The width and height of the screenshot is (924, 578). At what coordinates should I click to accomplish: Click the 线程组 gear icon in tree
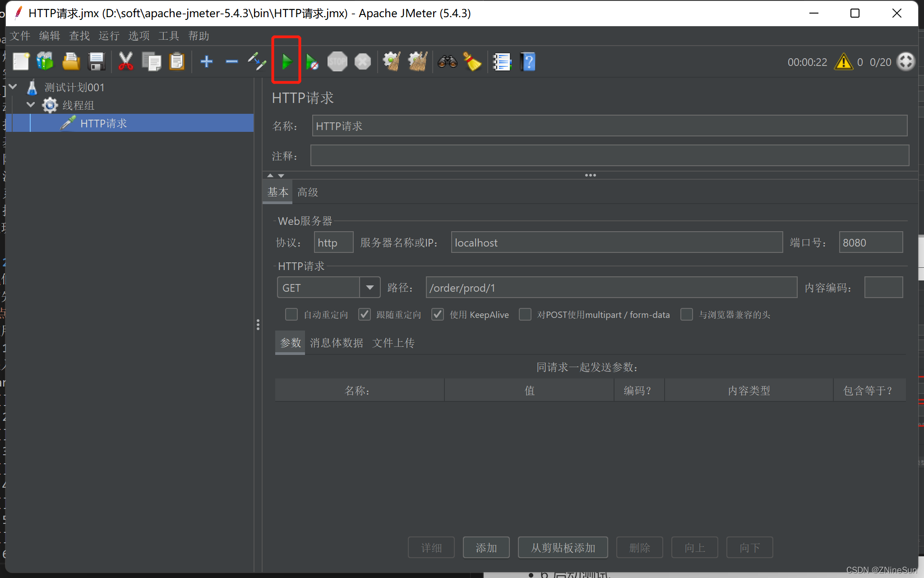coord(50,105)
